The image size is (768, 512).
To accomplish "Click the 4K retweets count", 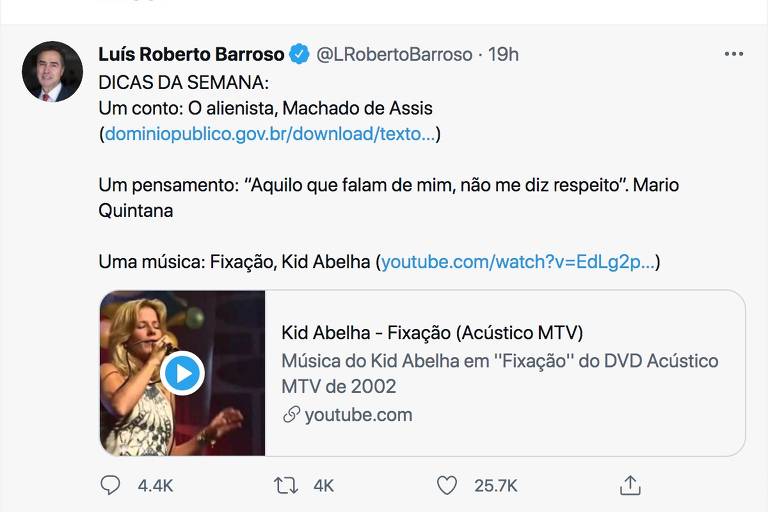I will click(x=323, y=485).
